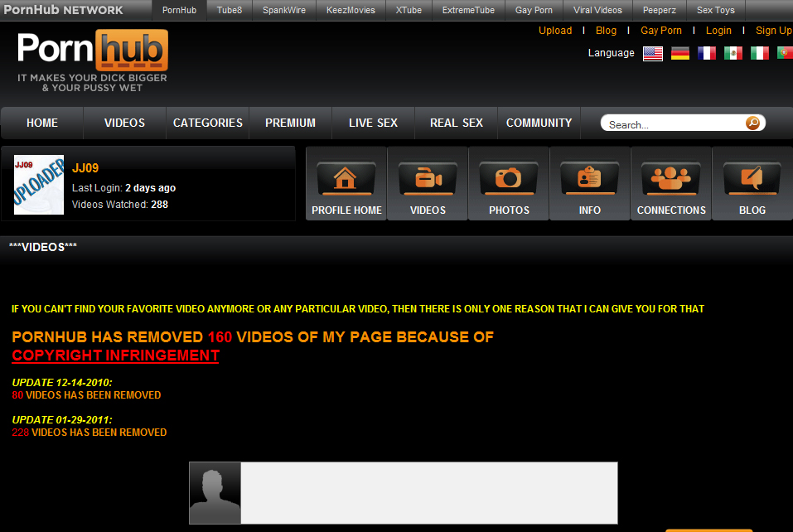Select ExtremeTube in the network bar
Screen dimensions: 793x532
tap(468, 10)
